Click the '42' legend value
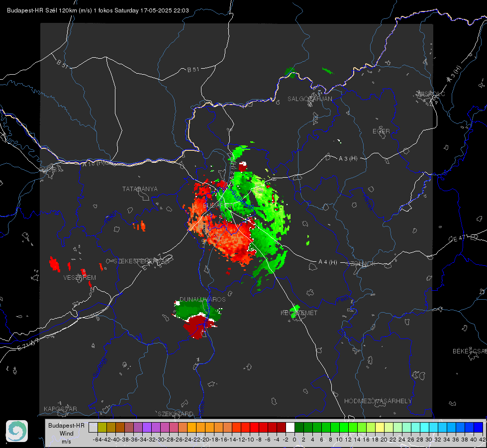Screen dimensions: 487x448 483,440
